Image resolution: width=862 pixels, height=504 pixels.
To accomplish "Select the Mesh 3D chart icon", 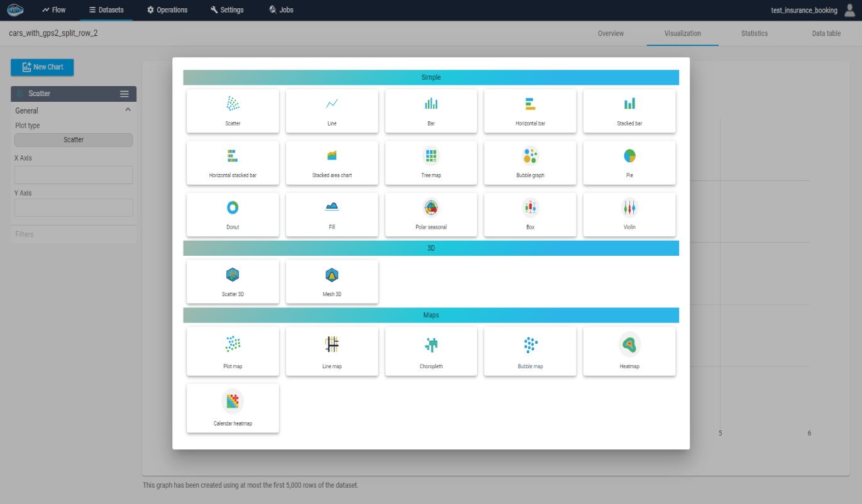I will (x=332, y=275).
